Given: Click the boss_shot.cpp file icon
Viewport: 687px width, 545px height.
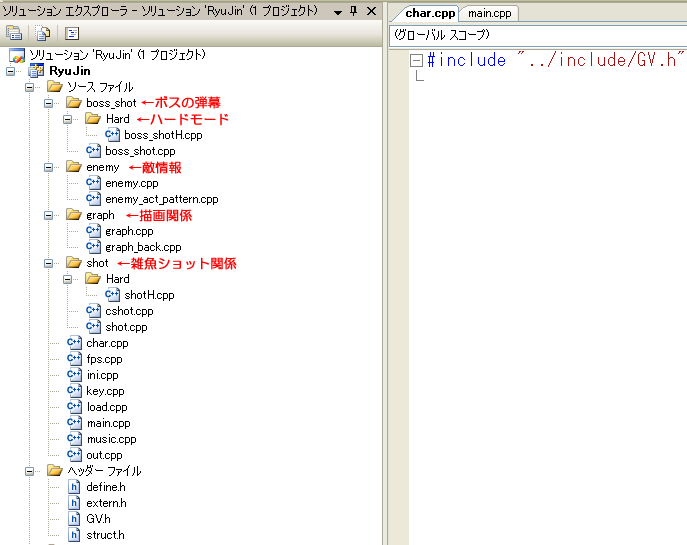Looking at the screenshot, I should (93, 151).
